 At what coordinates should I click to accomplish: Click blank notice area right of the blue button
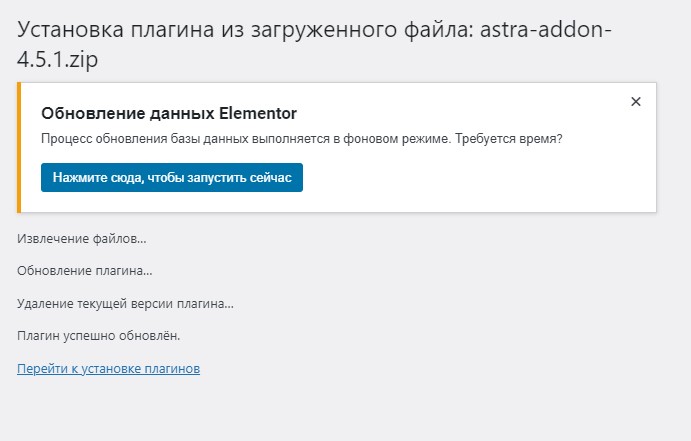[470, 178]
